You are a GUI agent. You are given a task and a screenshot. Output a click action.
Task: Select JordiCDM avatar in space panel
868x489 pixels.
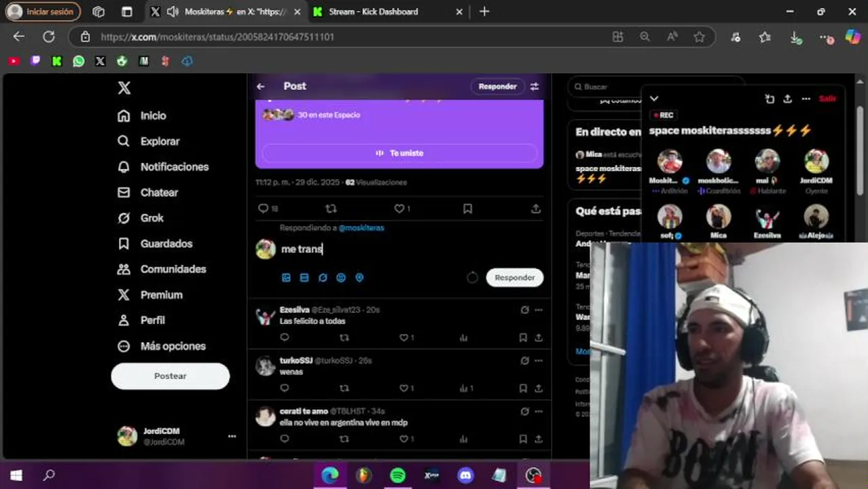point(816,162)
